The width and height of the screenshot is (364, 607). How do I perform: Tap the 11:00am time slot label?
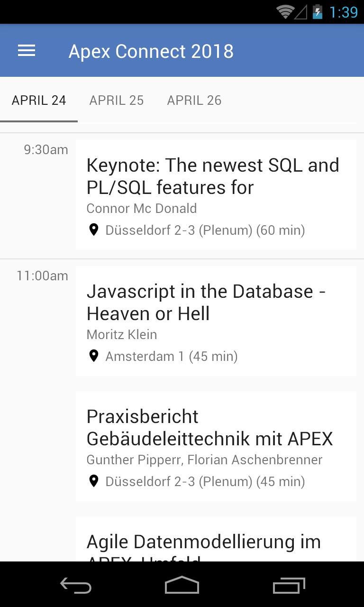tap(42, 276)
